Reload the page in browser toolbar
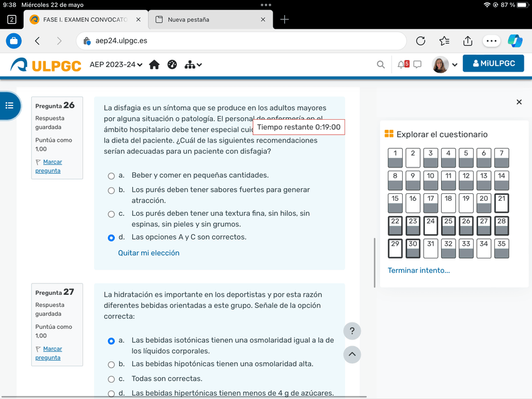This screenshot has width=532, height=399. (x=421, y=41)
